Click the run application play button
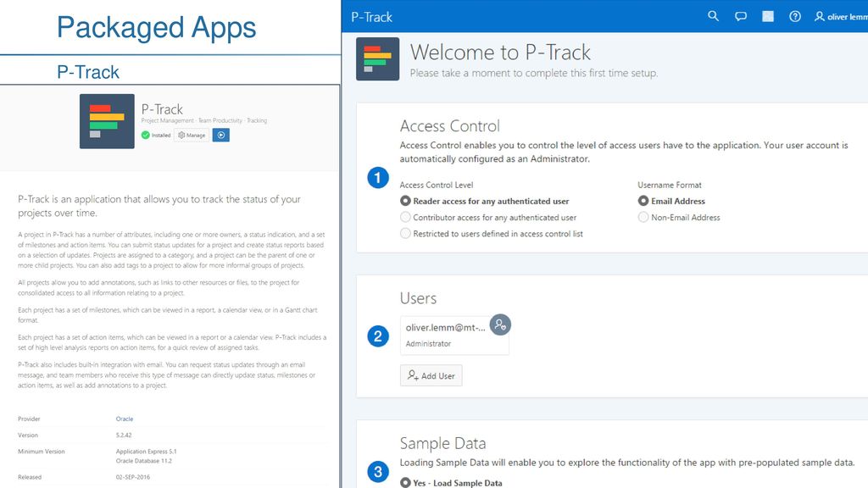The image size is (868, 488). 221,135
